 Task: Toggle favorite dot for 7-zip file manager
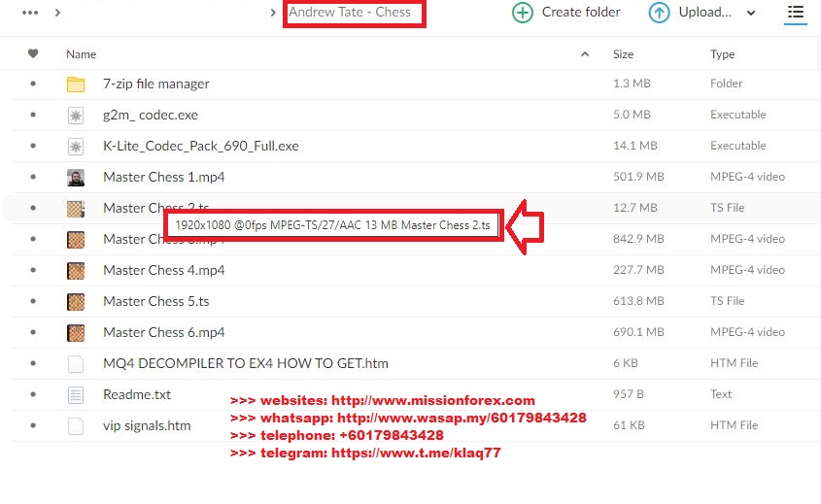coord(33,84)
